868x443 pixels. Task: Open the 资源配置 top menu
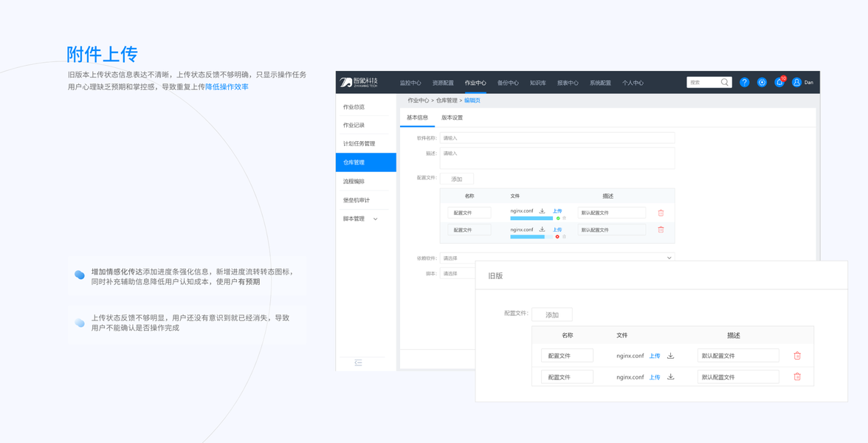(x=443, y=83)
